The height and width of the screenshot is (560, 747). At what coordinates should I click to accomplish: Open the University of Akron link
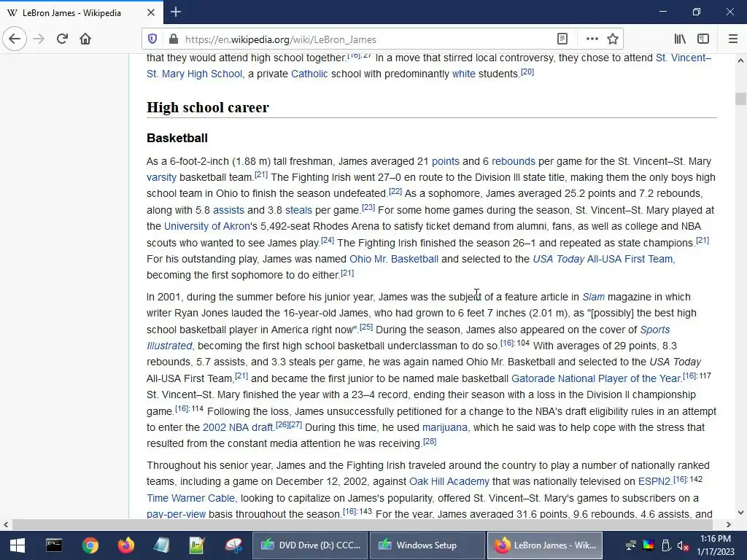tap(206, 226)
